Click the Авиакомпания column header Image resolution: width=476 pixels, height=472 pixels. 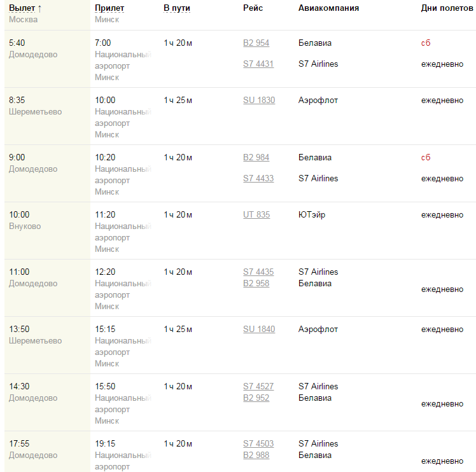click(x=328, y=8)
